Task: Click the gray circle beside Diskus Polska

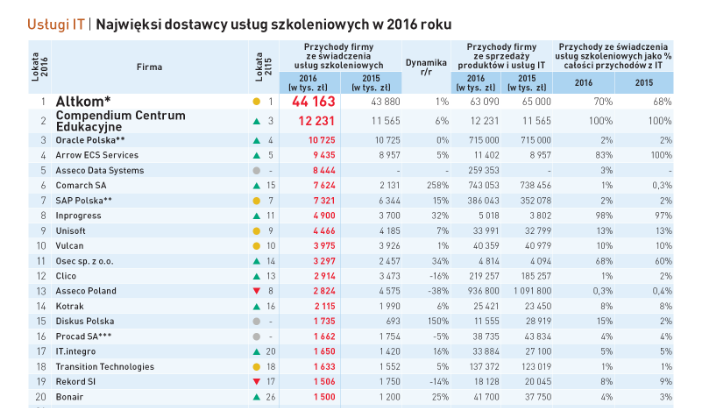Action: tap(257, 320)
